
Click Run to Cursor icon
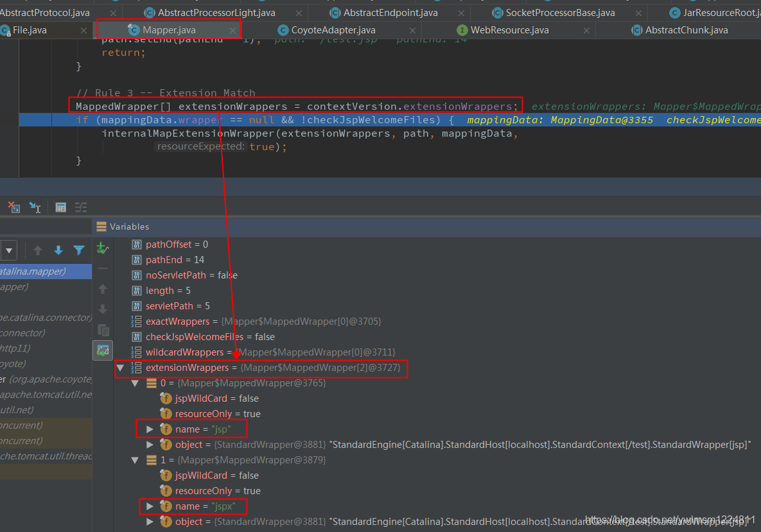[35, 207]
